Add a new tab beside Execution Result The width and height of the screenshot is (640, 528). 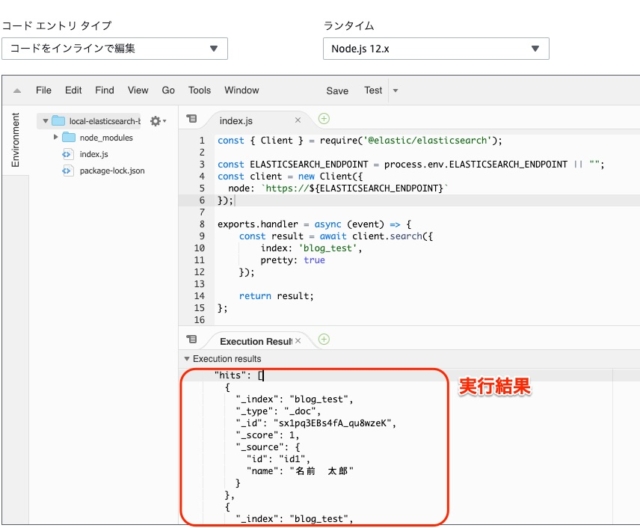point(324,339)
